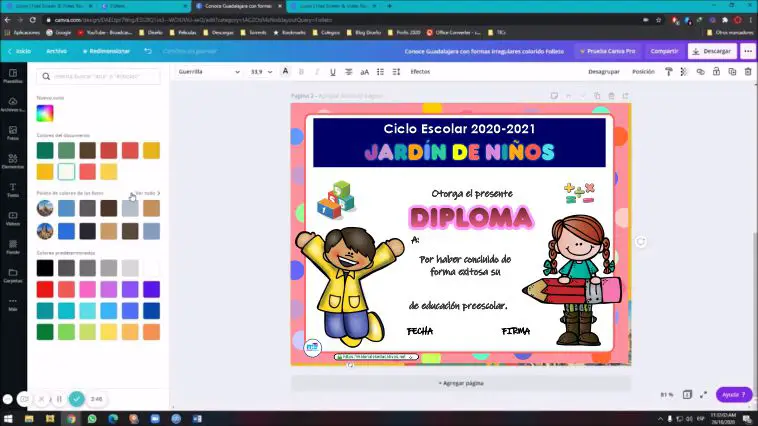Click the color search input field
Image resolution: width=758 pixels, height=426 pixels.
(100, 76)
